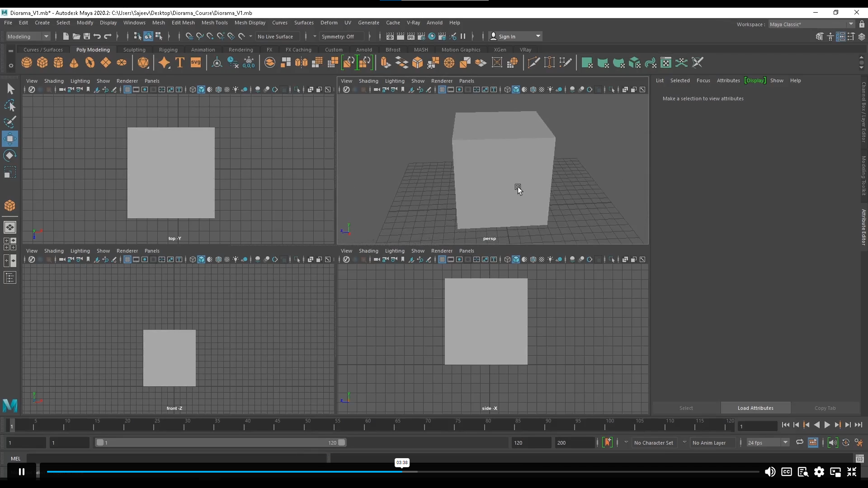
Task: Switch to the Sculpting shelf tab
Action: click(x=134, y=50)
